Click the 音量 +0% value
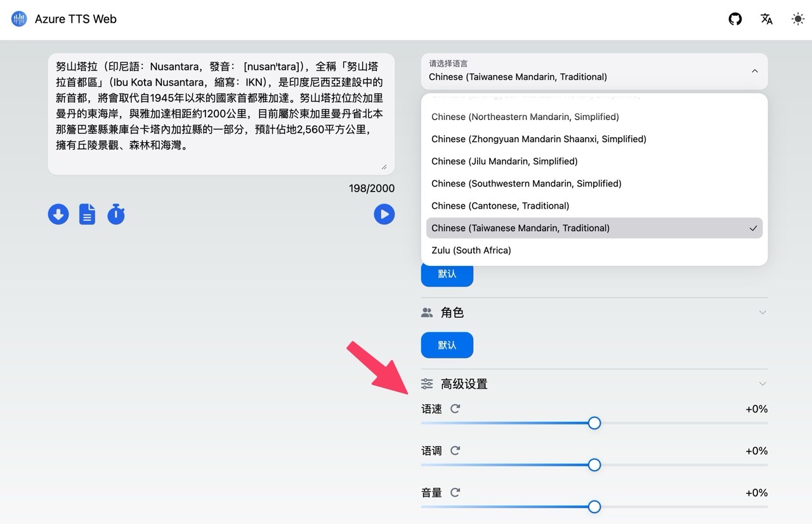812x524 pixels. pyautogui.click(x=757, y=493)
